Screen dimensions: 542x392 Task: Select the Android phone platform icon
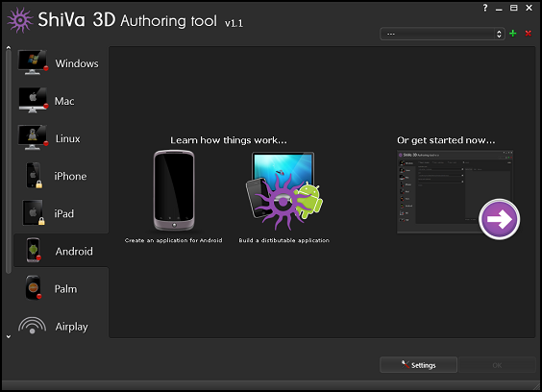(34, 250)
